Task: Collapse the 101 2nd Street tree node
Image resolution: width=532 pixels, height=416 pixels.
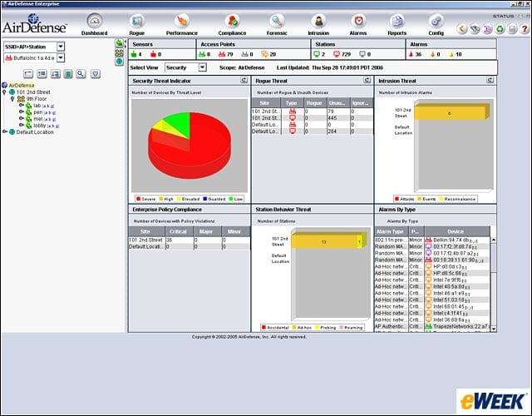Action: 4,92
